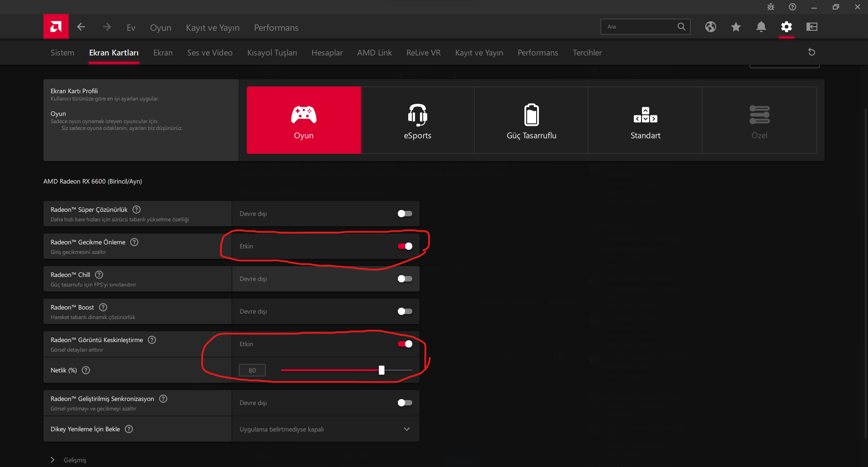Enable Radeon Geliştirilmiş Senkronizasyon toggle
868x467 pixels.
(x=405, y=403)
